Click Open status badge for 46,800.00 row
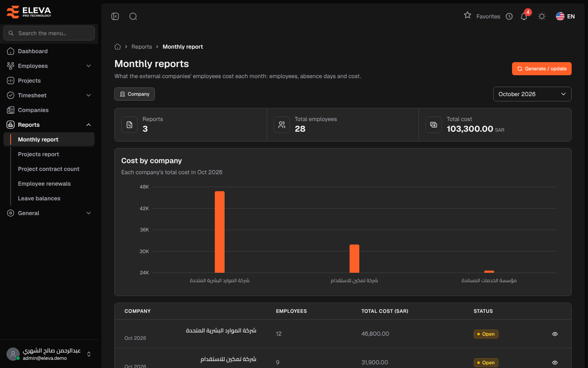 pyautogui.click(x=486, y=334)
